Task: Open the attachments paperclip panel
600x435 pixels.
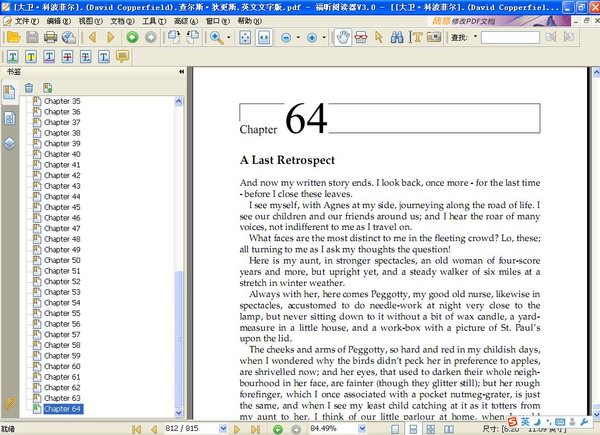Action: [x=9, y=403]
